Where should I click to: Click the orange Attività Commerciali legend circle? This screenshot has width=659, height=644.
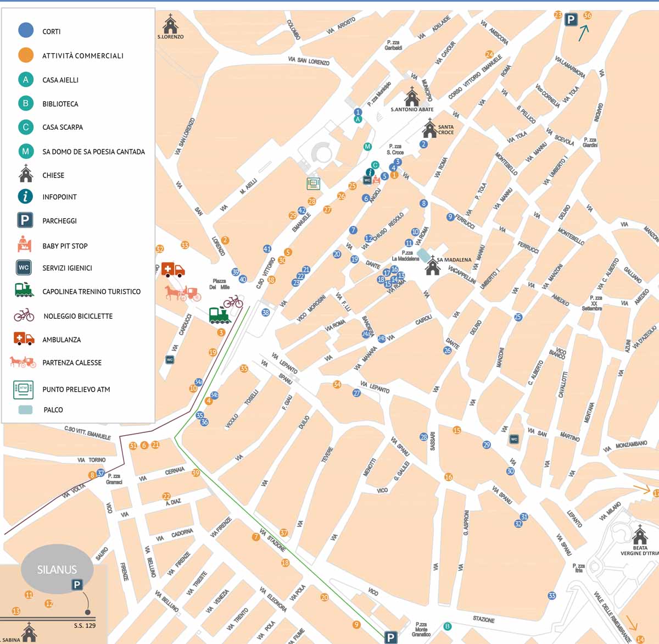[x=26, y=55]
